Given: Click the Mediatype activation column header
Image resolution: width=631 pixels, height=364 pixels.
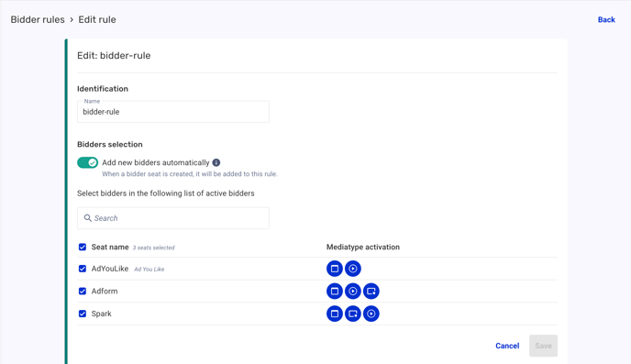Looking at the screenshot, I should click(363, 247).
